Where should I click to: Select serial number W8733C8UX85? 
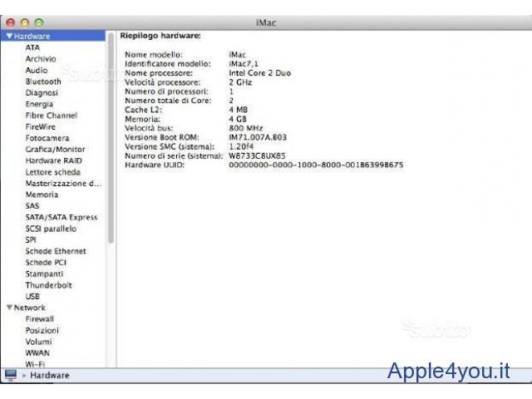pyautogui.click(x=257, y=155)
